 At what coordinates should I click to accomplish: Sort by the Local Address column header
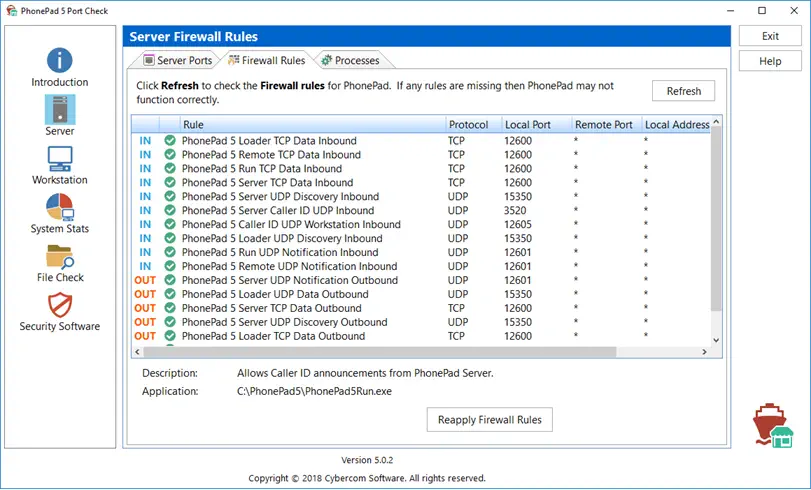coord(677,125)
